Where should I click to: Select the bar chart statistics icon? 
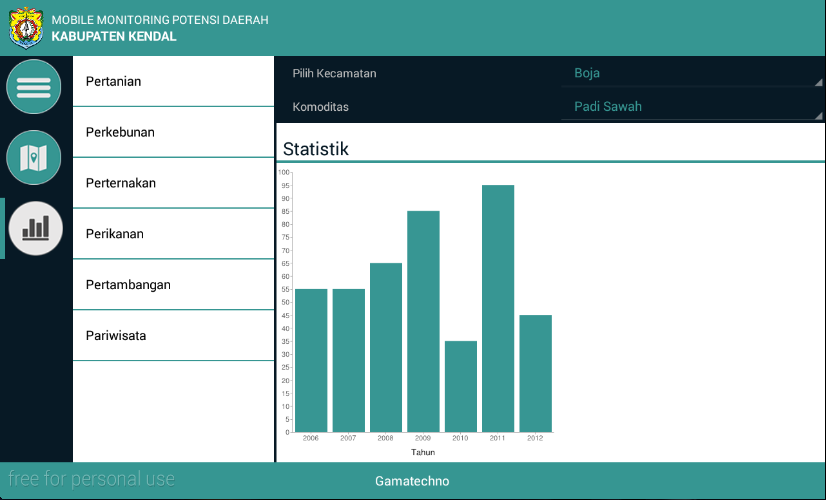pyautogui.click(x=36, y=229)
